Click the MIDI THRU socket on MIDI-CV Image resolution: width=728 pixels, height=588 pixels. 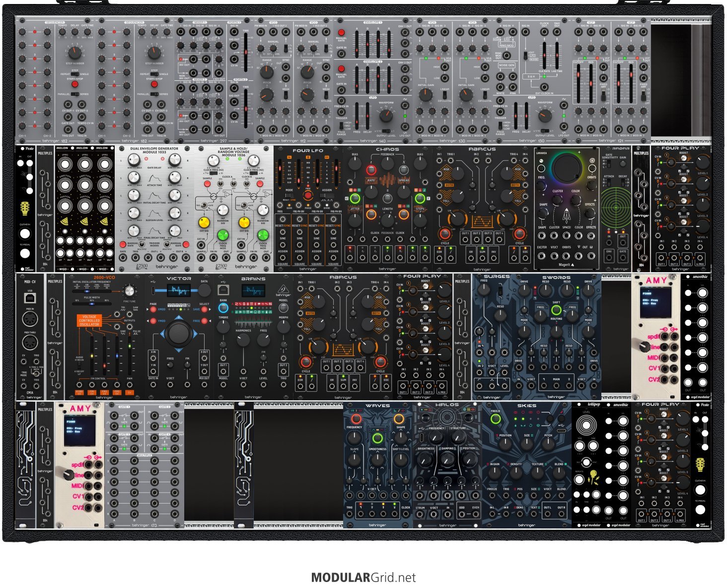coord(30,343)
